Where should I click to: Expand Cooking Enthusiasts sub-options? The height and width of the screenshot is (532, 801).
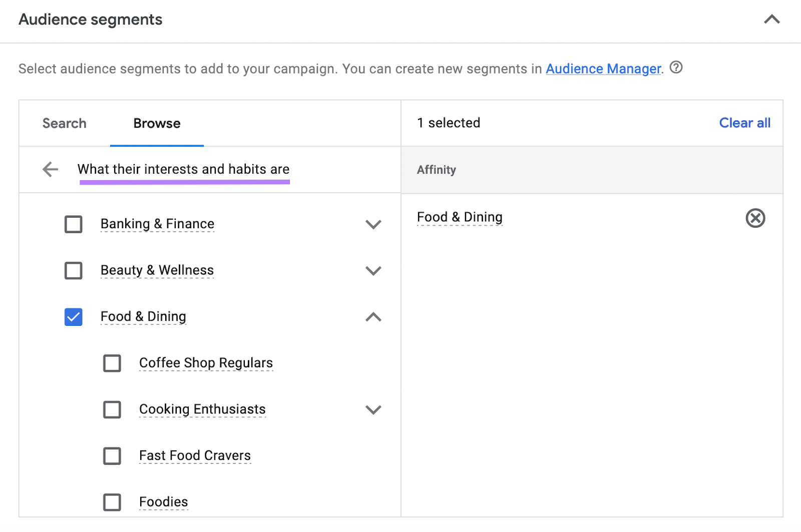373,409
